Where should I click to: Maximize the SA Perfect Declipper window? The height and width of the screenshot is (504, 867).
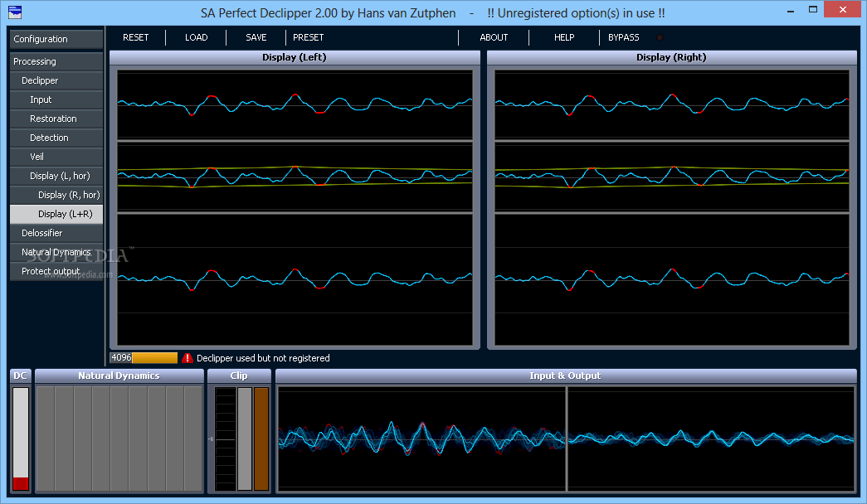(813, 10)
